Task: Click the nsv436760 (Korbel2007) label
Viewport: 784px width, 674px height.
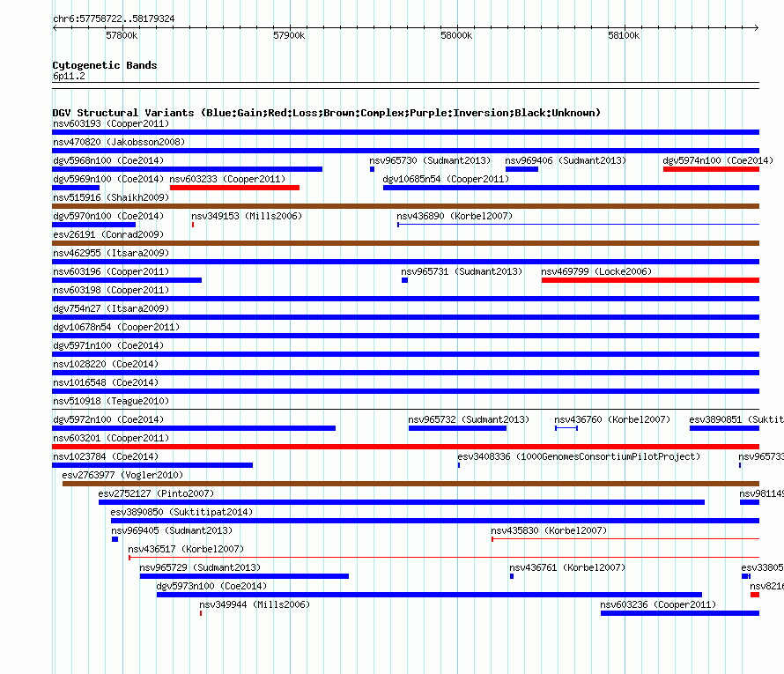Action: tap(612, 419)
